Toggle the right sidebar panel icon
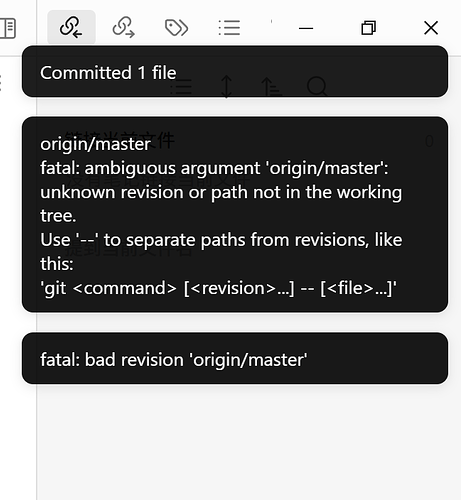461x500 pixels. [x=8, y=28]
